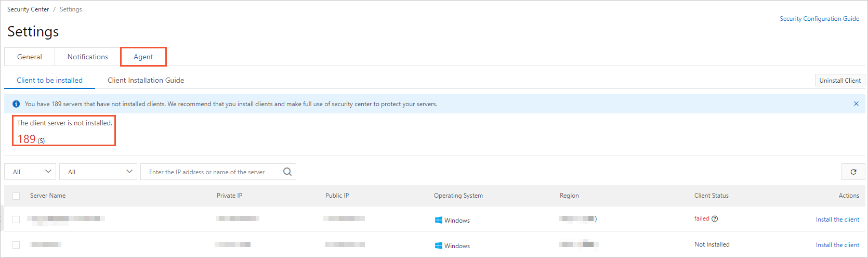868x258 pixels.
Task: Switch to the Notifications tab
Action: pyautogui.click(x=88, y=57)
